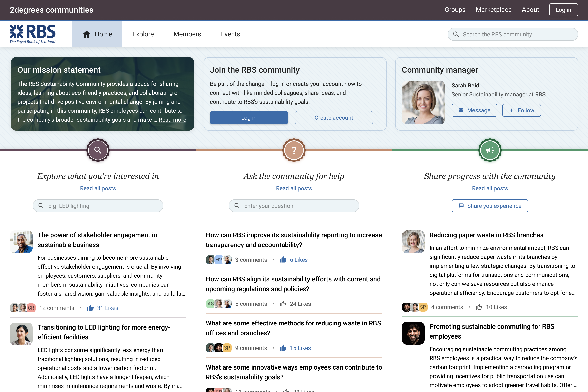Image resolution: width=588 pixels, height=392 pixels.
Task: Click Sarah Reid's name
Action: click(465, 86)
